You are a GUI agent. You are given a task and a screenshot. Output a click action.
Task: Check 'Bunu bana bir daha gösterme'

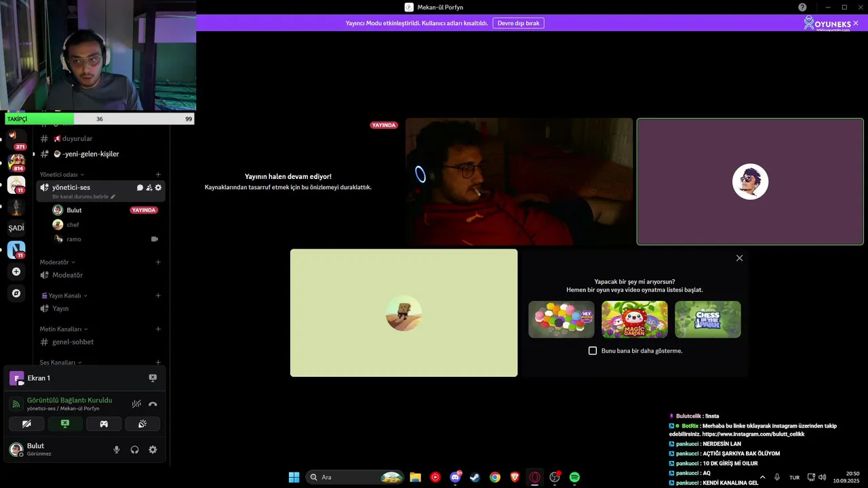click(593, 351)
